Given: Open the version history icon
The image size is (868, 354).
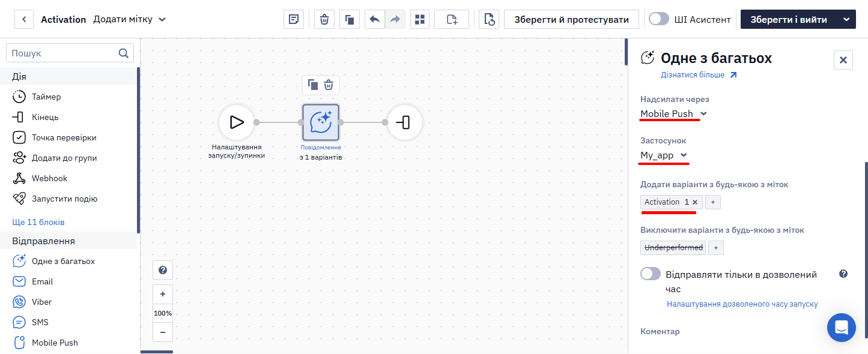Looking at the screenshot, I should point(489,19).
